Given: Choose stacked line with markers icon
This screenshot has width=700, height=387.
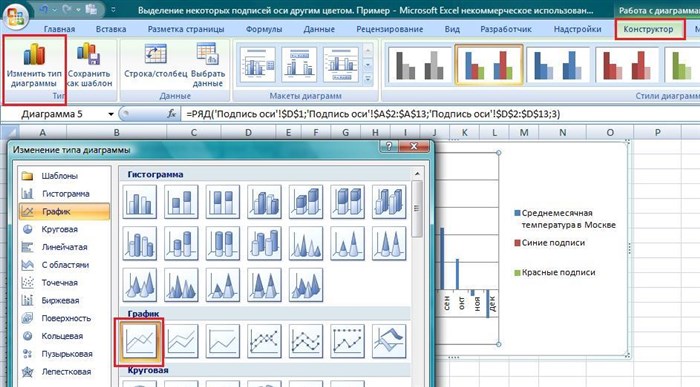Looking at the screenshot, I should coord(305,341).
